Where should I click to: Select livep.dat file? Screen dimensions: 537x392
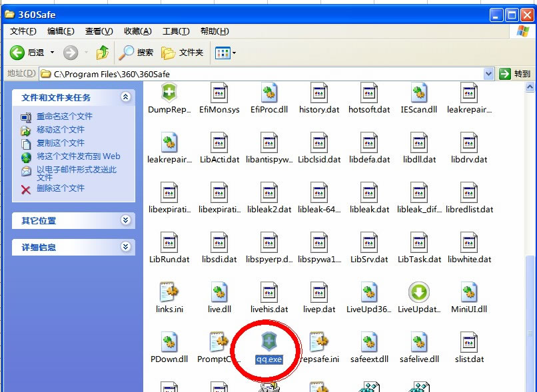coord(319,297)
